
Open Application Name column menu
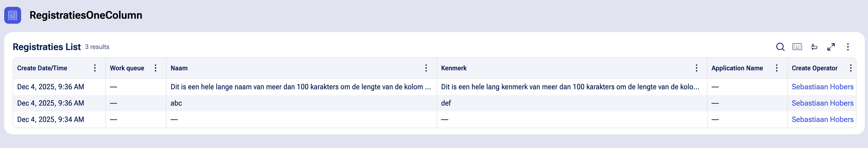pos(777,68)
